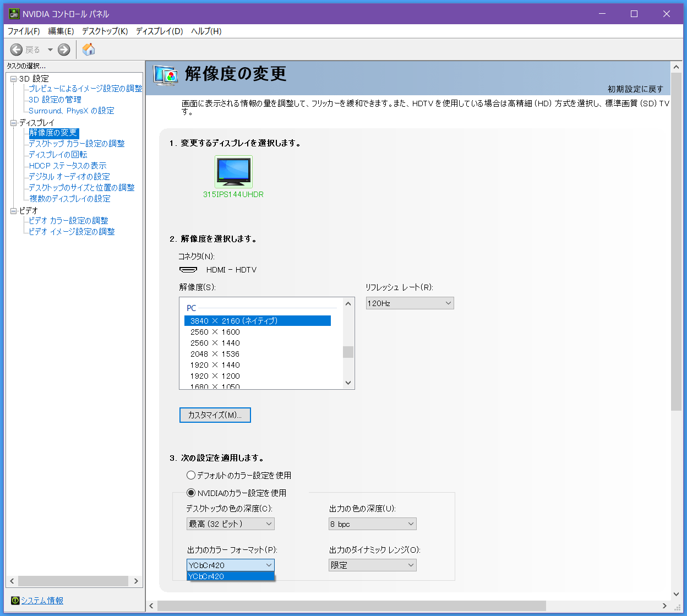Click main panel vertical scroll up arrow
This screenshot has width=687, height=616.
coord(677,67)
